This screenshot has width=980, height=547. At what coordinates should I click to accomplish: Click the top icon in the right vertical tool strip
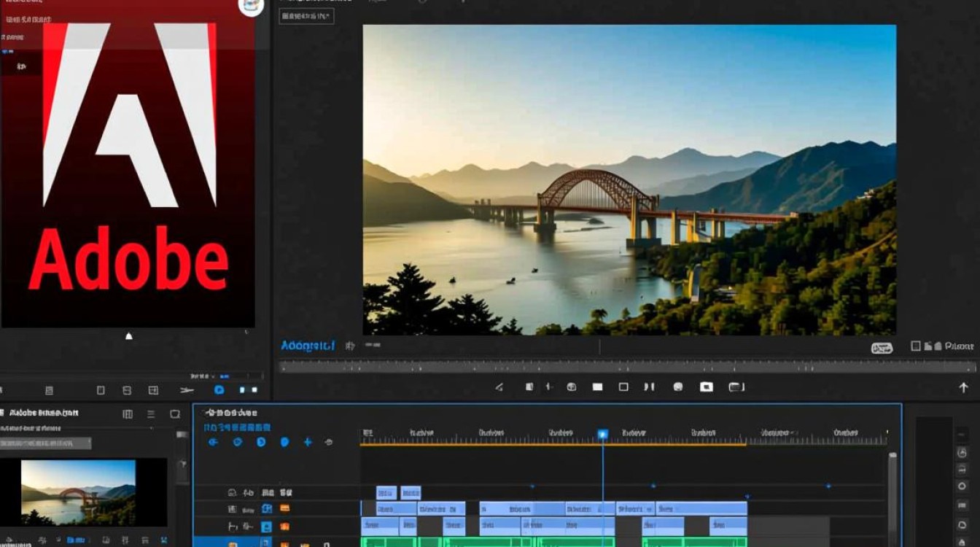[961, 434]
